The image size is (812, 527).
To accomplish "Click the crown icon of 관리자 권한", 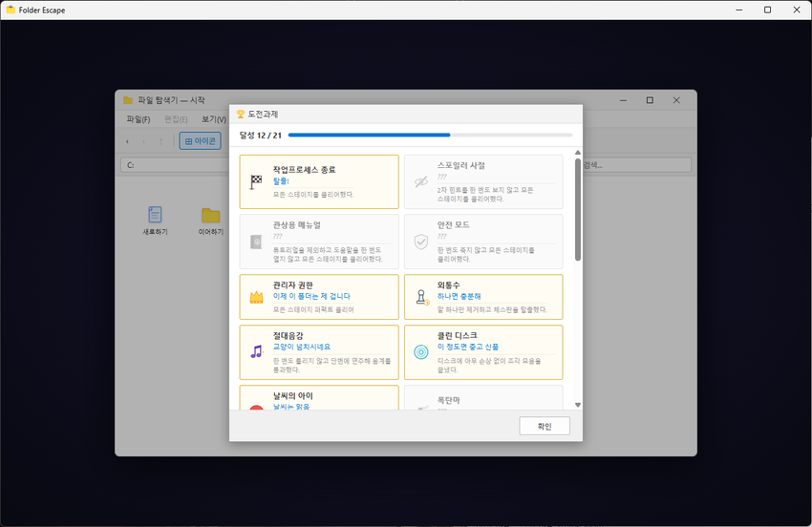I will 256,297.
